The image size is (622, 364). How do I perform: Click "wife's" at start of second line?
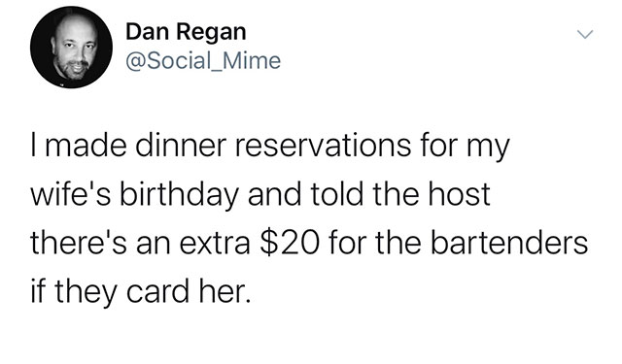[71, 194]
